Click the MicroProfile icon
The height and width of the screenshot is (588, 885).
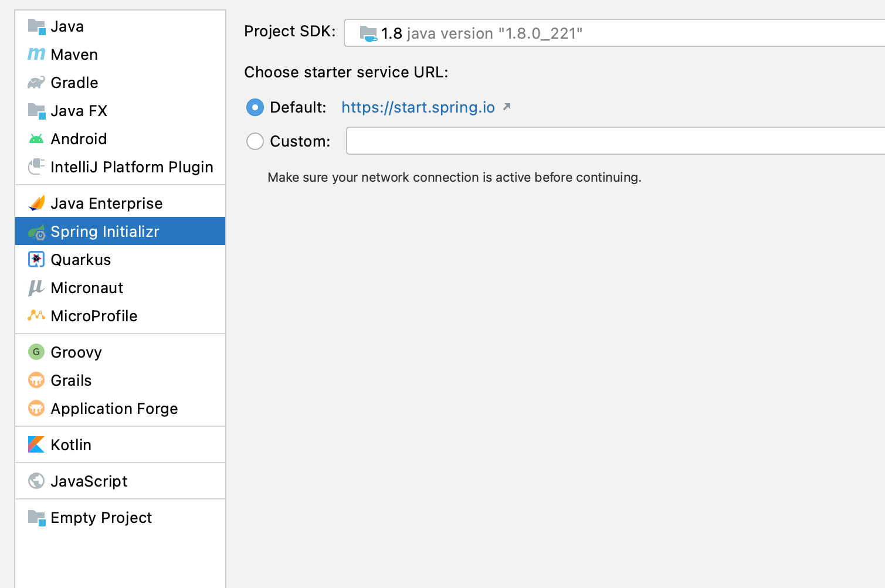(x=36, y=315)
